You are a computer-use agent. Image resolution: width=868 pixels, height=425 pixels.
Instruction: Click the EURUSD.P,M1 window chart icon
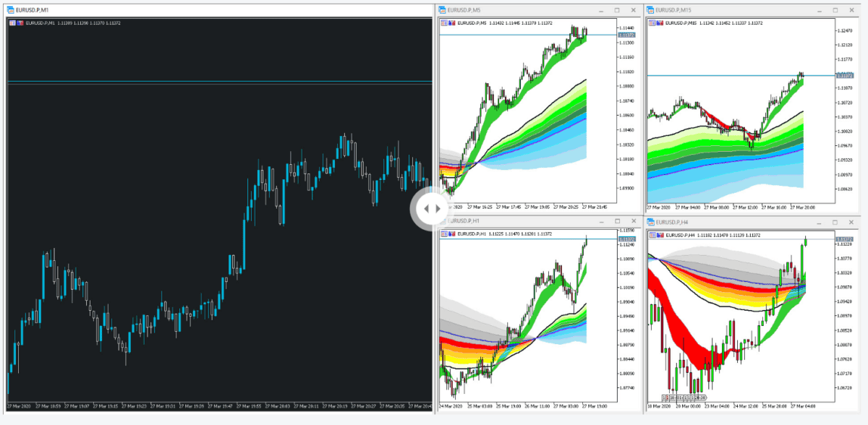point(10,10)
